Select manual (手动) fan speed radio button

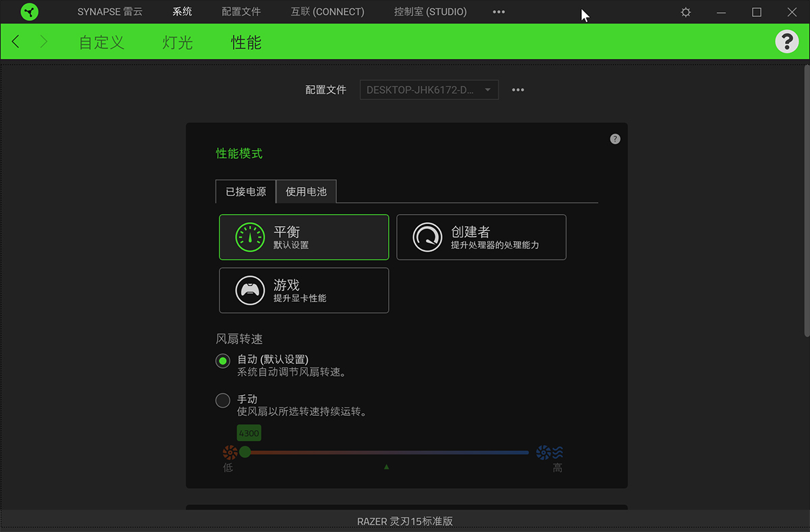(223, 400)
